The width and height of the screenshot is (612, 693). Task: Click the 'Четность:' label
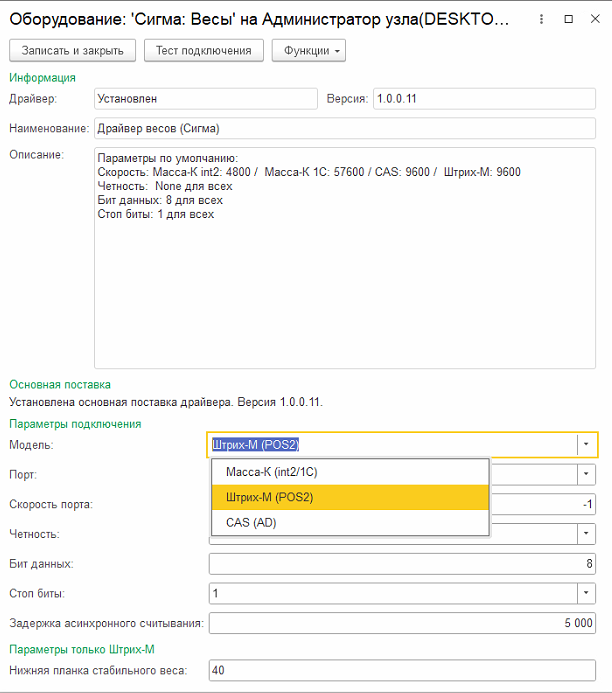[x=34, y=534]
